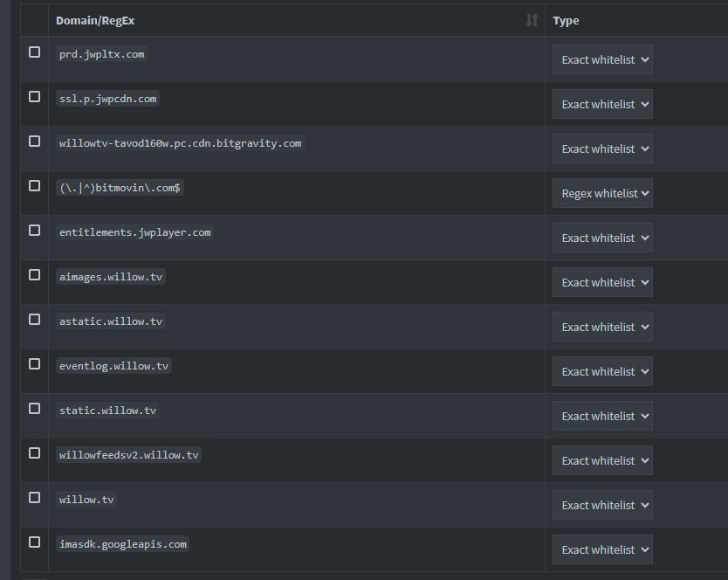Toggle checkbox beside aimages.willow.tv
728x580 pixels.
pyautogui.click(x=34, y=275)
